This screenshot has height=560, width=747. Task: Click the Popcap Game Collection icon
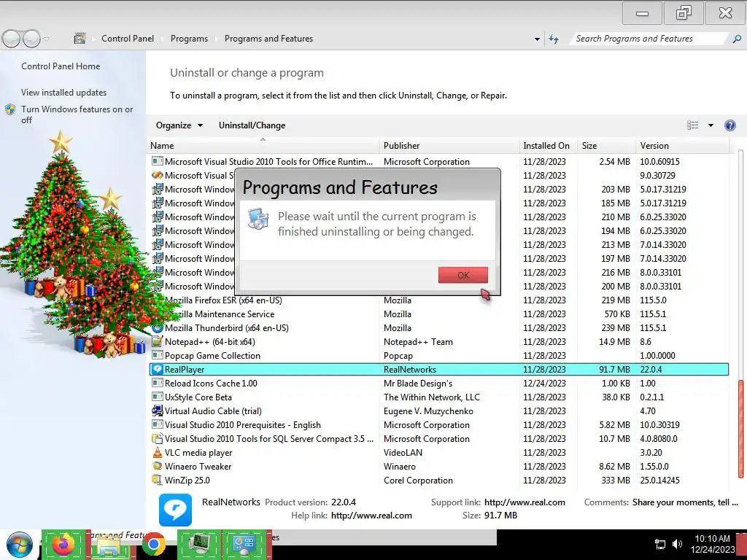pos(158,355)
